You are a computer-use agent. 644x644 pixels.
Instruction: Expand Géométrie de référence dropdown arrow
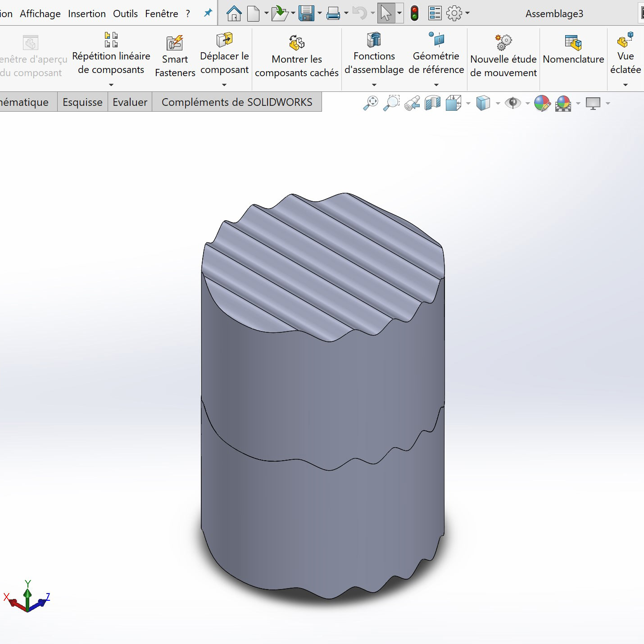coord(436,85)
